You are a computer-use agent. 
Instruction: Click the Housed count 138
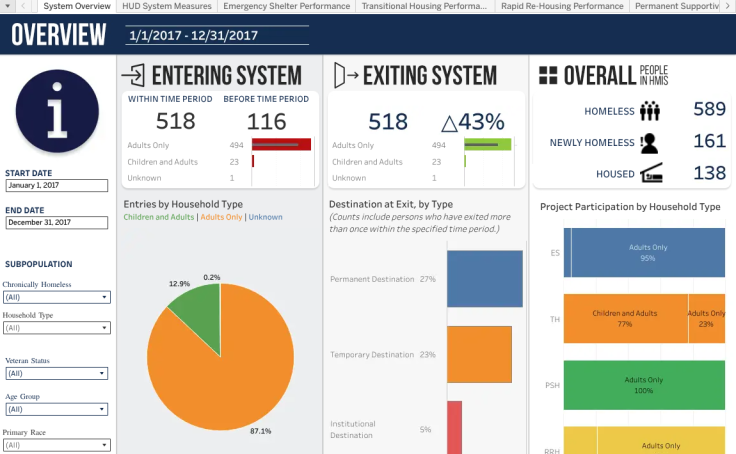click(x=710, y=173)
